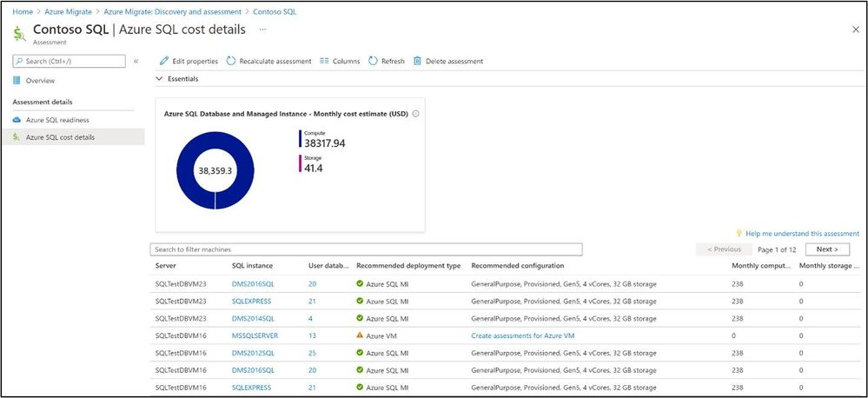Click the magnifier icon in sidebar search box
This screenshot has width=868, height=398.
point(19,61)
